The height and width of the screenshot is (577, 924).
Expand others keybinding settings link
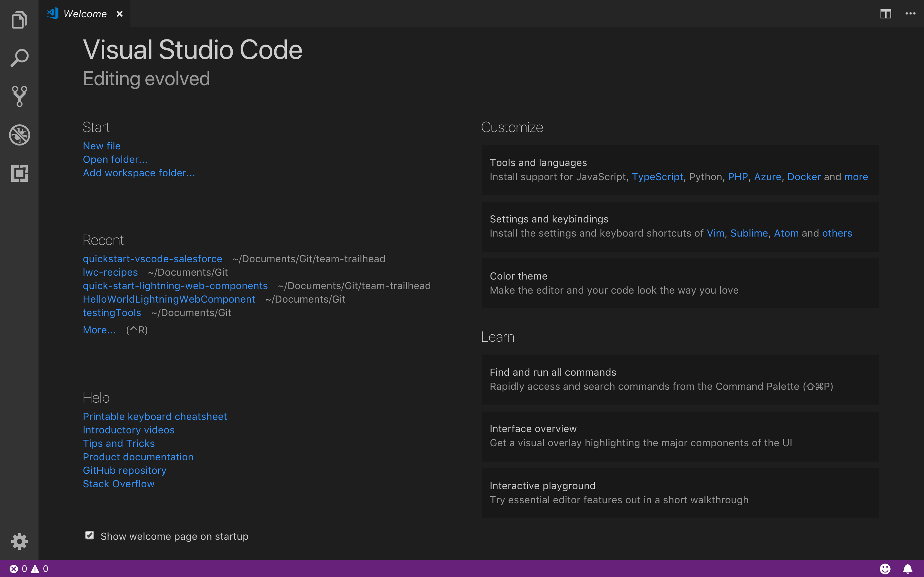click(837, 233)
